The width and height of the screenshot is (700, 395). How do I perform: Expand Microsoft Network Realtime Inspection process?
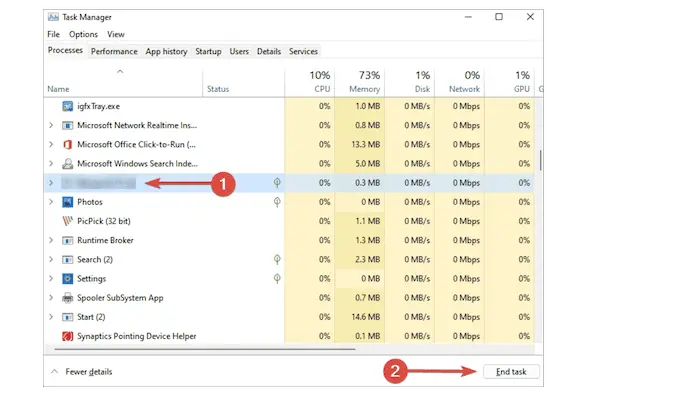click(51, 125)
